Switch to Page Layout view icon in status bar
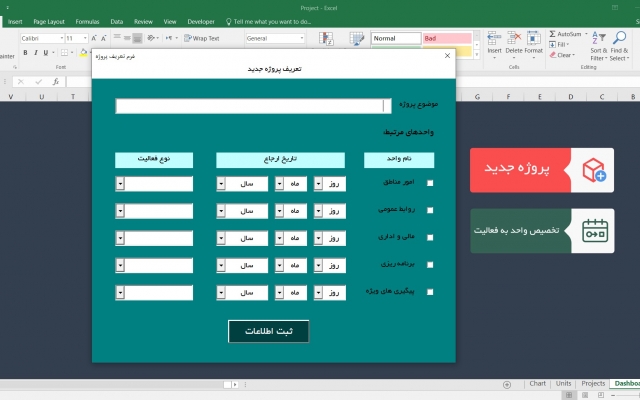This screenshot has width=640, height=400. click(585, 395)
